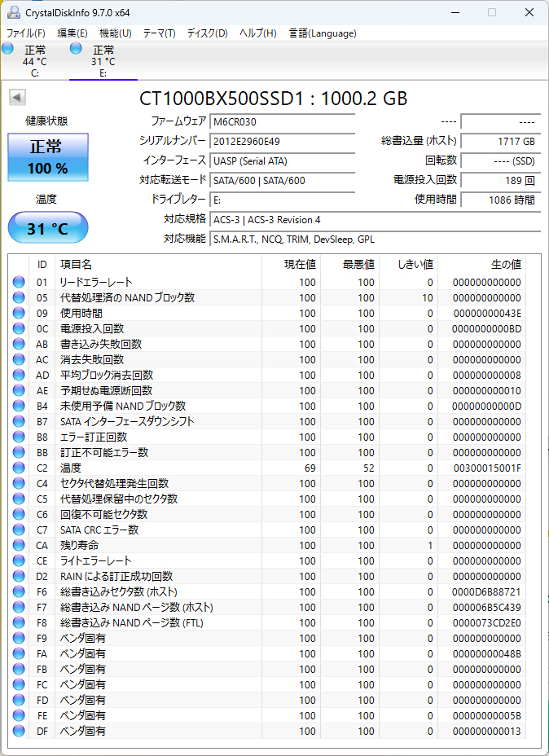Click raw value 00300015001F in 温度 row

tap(487, 468)
